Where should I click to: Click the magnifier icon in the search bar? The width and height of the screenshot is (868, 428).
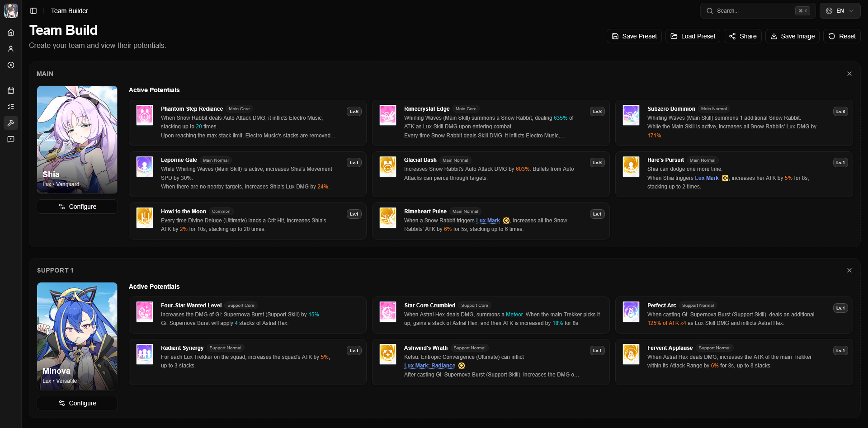(710, 10)
